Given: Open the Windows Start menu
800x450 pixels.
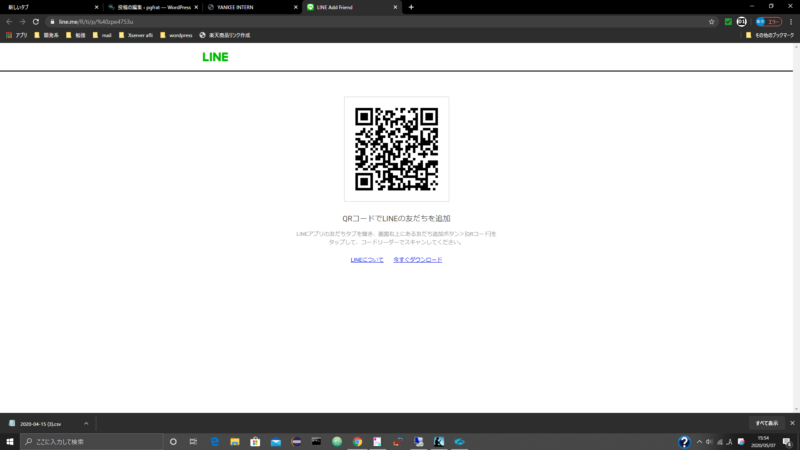Looking at the screenshot, I should click(x=10, y=441).
